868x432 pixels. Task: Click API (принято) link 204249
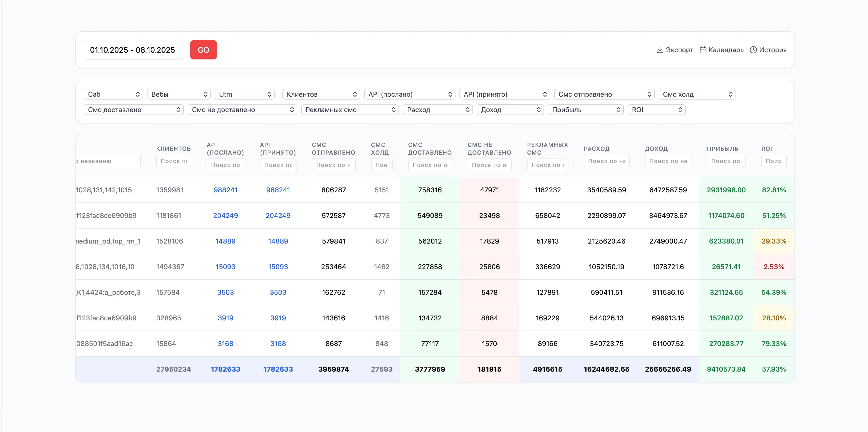click(x=278, y=216)
